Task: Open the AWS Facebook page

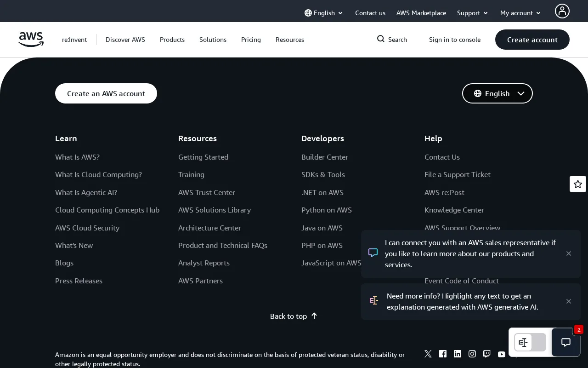Action: (x=443, y=354)
